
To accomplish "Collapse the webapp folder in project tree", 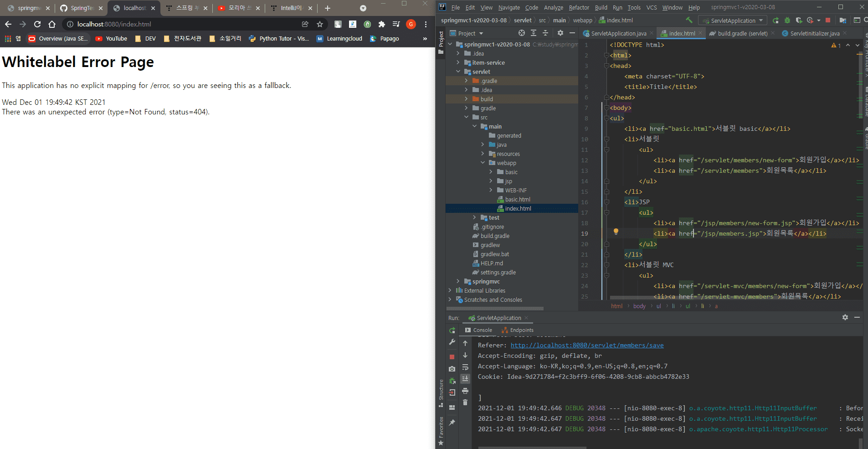I will pos(483,163).
